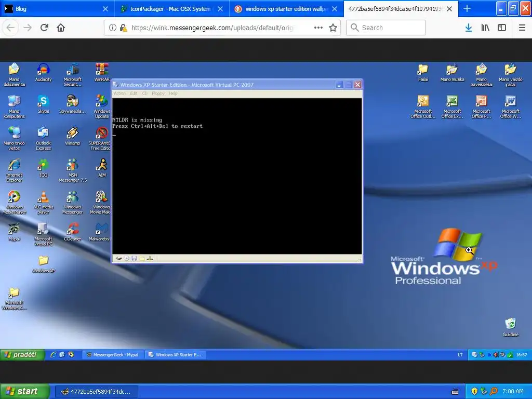Open Action menu in Virtual PC window

tap(119, 94)
